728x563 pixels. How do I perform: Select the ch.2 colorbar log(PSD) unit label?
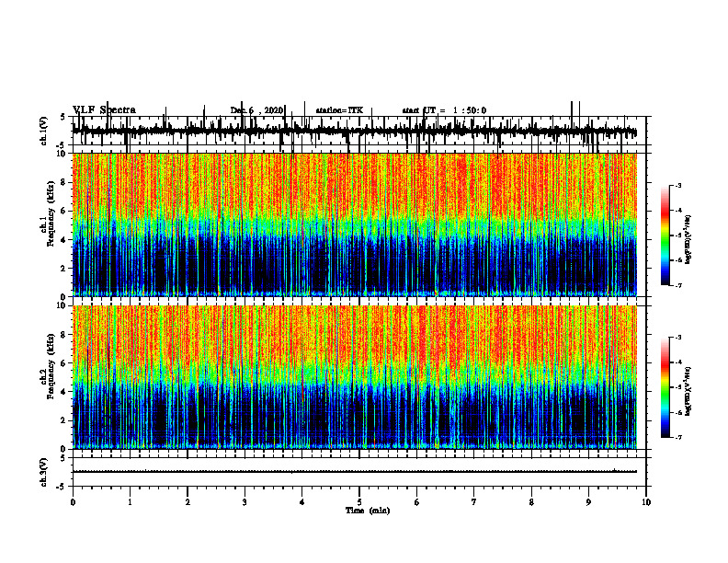point(688,392)
